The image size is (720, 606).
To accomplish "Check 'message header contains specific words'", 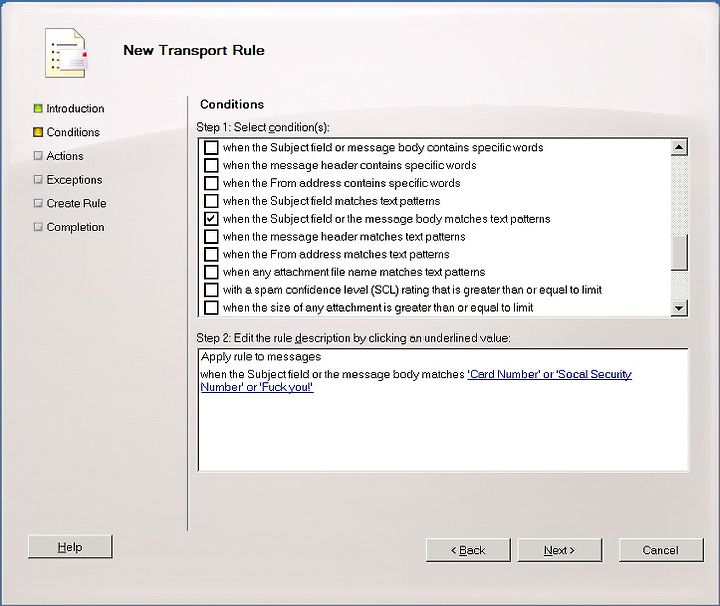I will [x=211, y=165].
